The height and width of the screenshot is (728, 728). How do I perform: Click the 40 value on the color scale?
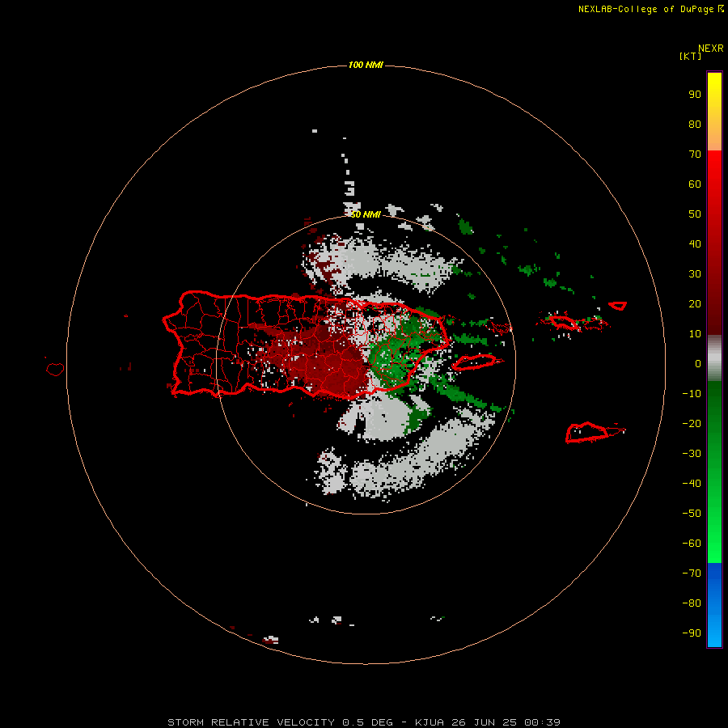click(695, 243)
